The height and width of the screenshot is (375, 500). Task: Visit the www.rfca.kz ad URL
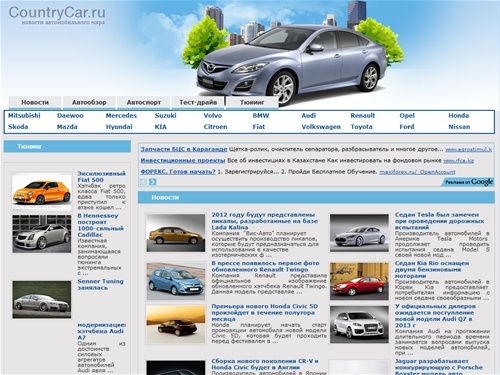click(x=458, y=161)
